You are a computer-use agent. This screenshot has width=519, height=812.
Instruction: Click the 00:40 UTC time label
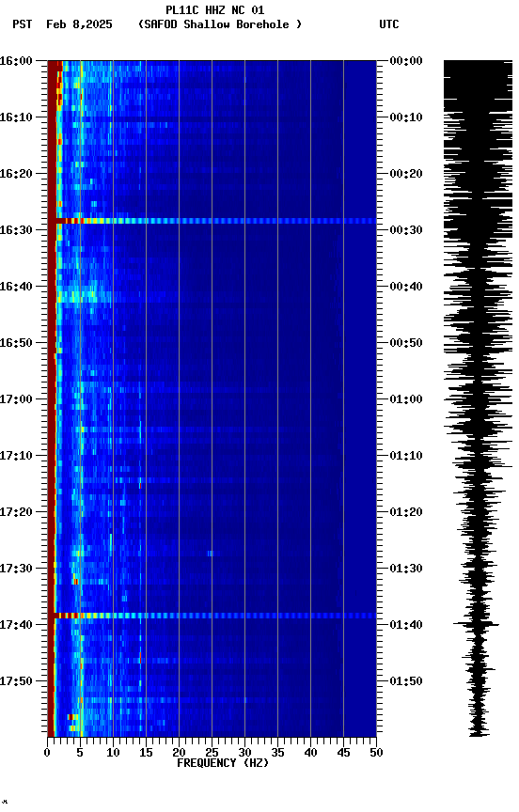[x=406, y=287]
